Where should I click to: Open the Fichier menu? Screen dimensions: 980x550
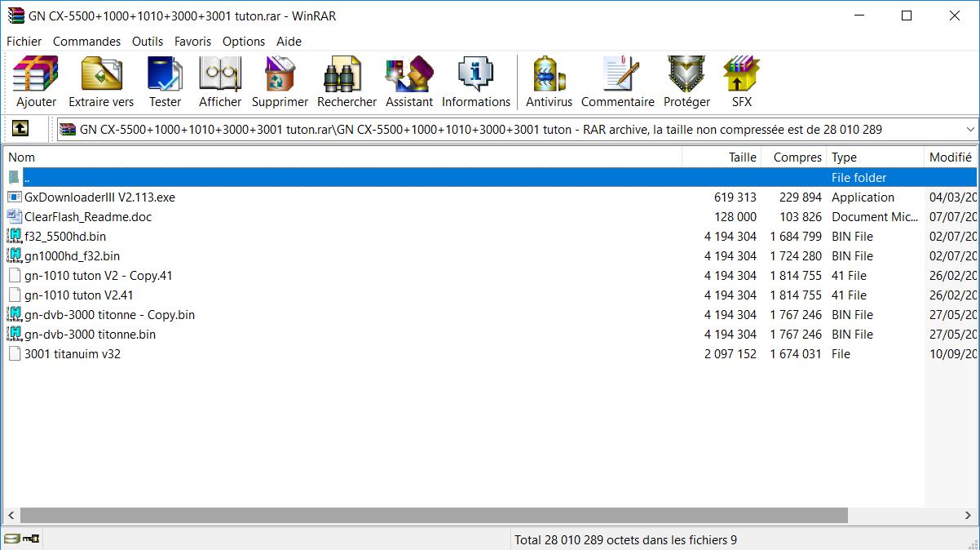click(24, 41)
